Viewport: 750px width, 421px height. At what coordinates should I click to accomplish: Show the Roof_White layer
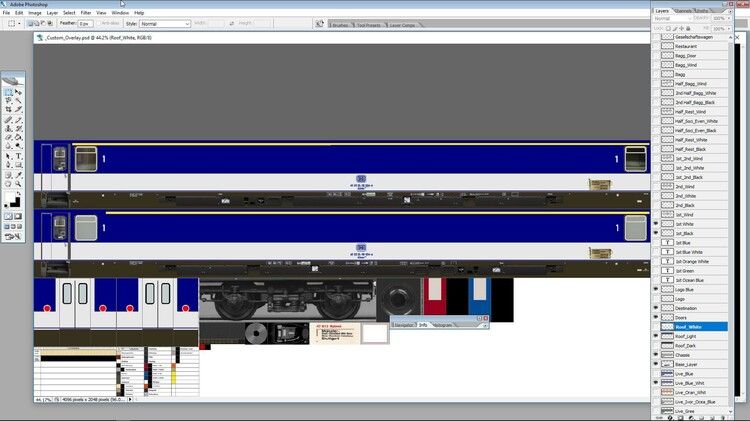[x=656, y=327]
